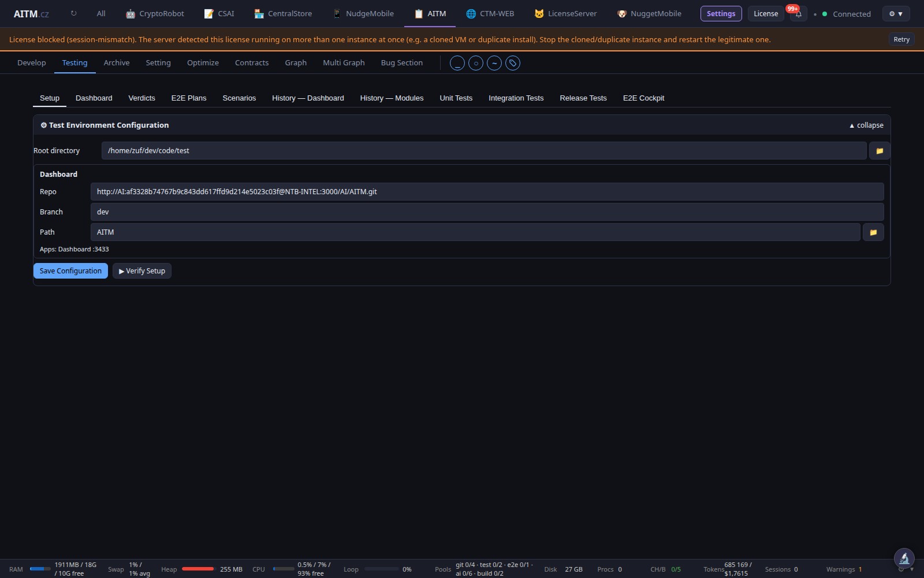
Task: Open the notifications bell with 99+ badge
Action: [798, 14]
